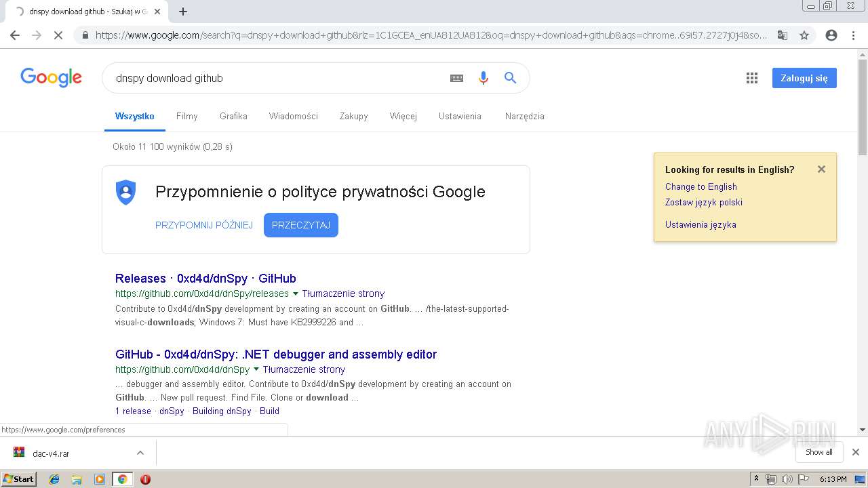Open the Chrome profile avatar menu
This screenshot has width=868, height=488.
coord(831,35)
